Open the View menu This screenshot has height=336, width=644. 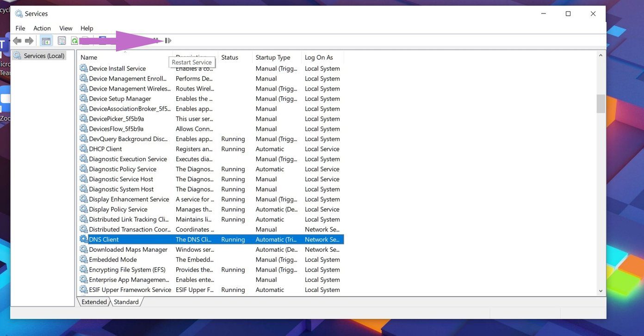click(66, 28)
